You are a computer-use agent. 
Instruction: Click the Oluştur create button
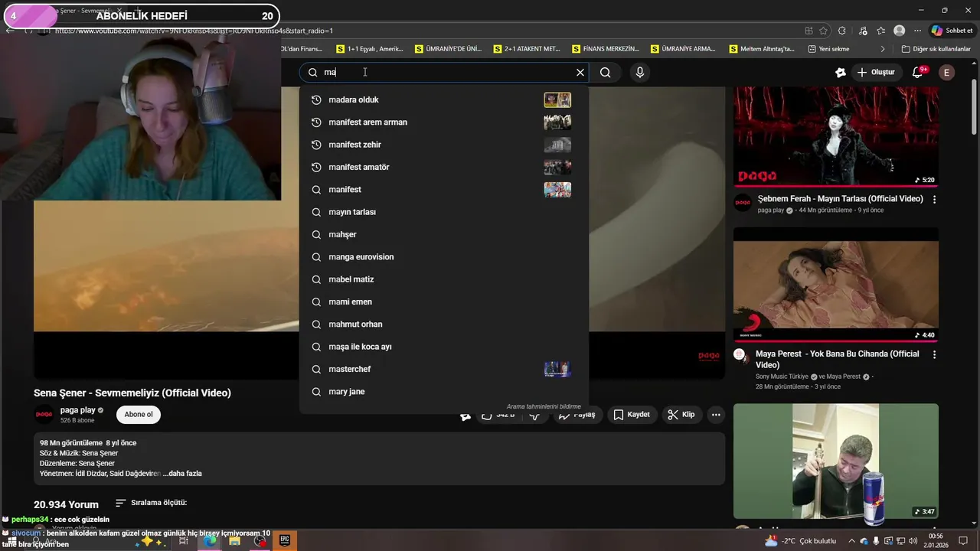pyautogui.click(x=876, y=73)
